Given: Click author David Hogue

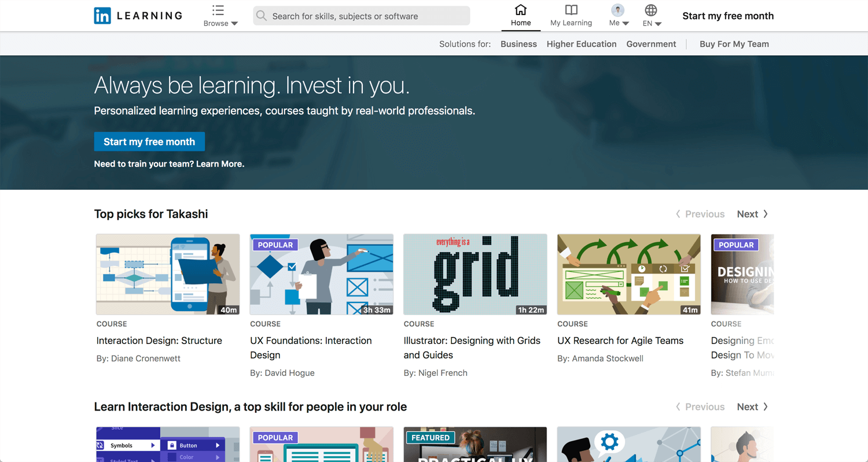Looking at the screenshot, I should pyautogui.click(x=289, y=373).
